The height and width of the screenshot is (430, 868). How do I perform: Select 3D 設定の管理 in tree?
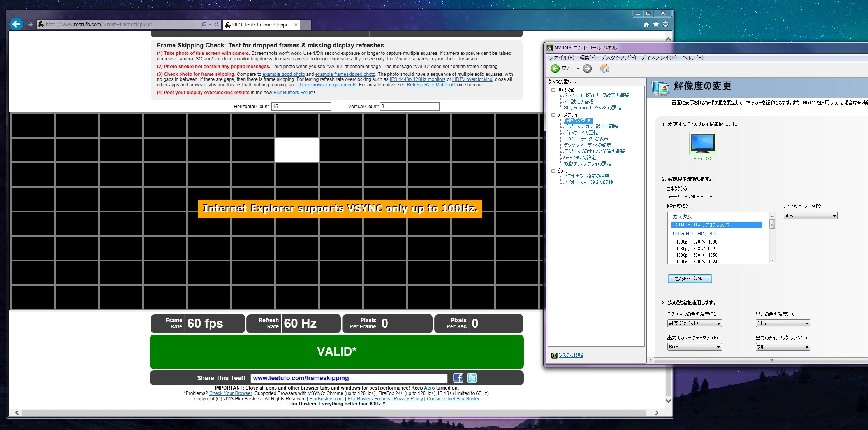[579, 102]
